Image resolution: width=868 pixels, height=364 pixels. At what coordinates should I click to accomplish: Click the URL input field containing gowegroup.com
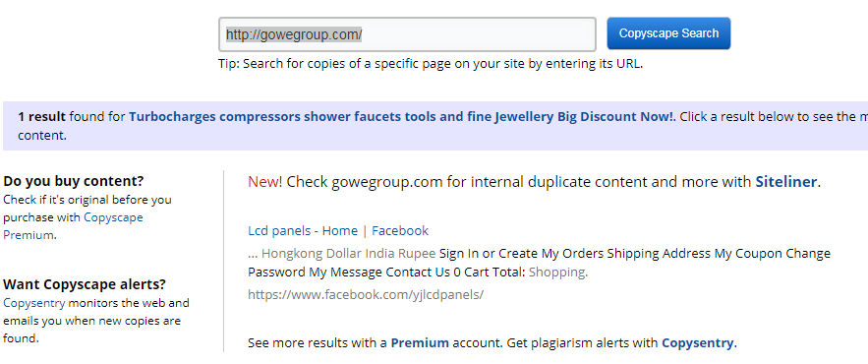coord(407,34)
